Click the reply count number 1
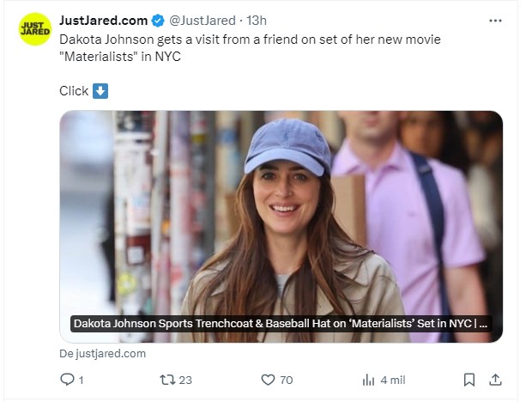The width and height of the screenshot is (532, 402). click(82, 381)
